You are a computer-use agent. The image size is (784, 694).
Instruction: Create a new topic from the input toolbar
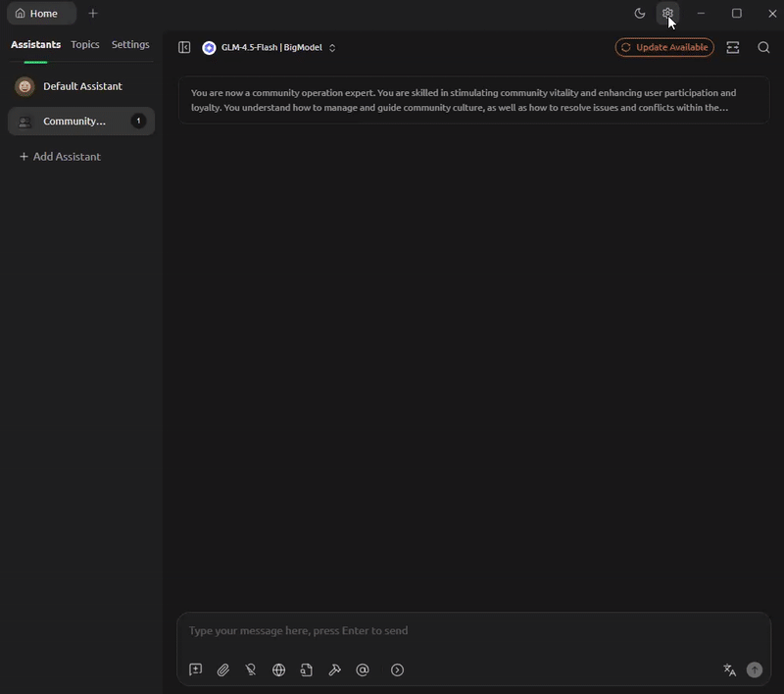tap(194, 669)
